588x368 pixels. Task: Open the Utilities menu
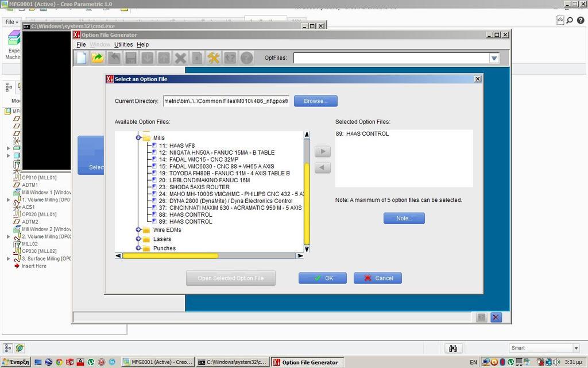[x=123, y=44]
